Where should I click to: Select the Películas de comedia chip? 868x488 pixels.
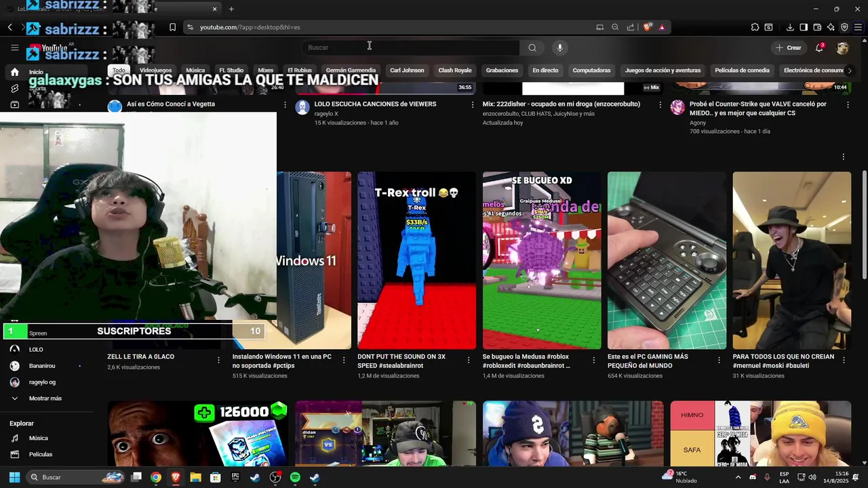742,70
